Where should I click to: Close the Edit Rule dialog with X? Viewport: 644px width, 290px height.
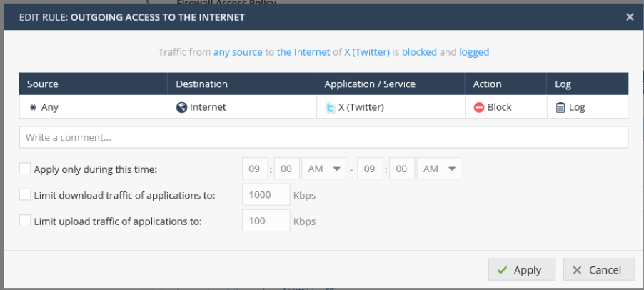630,16
